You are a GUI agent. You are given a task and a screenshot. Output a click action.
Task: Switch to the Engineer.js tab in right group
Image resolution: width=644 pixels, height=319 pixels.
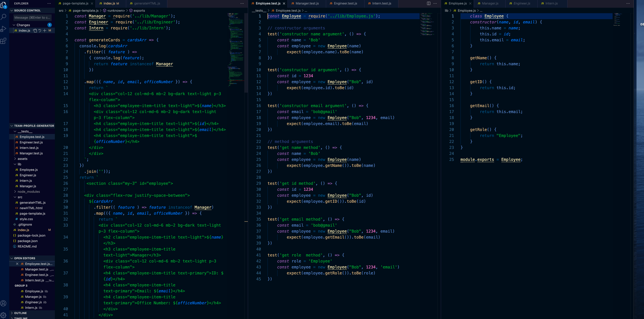tap(522, 3)
